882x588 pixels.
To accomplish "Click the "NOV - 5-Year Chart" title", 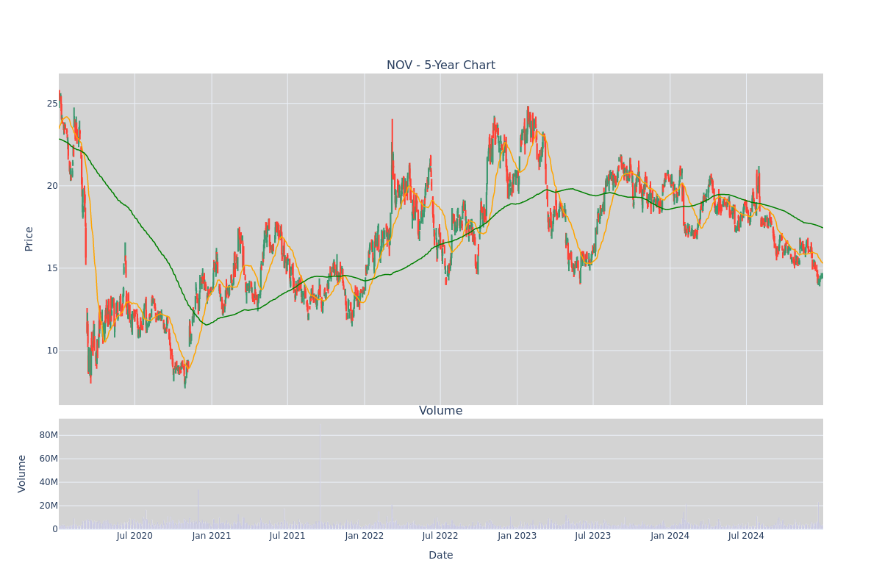I will (441, 65).
